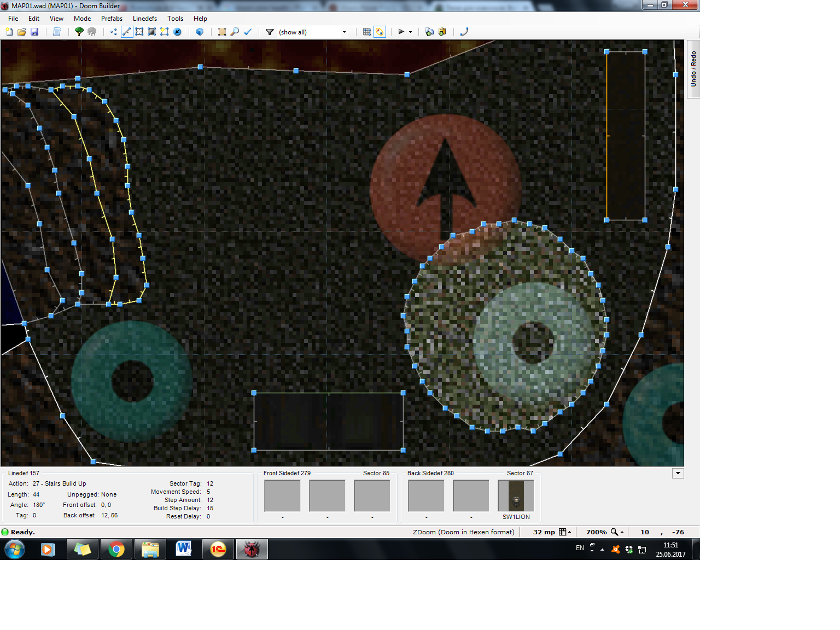Expand the Undo / Redo side panel
The width and height of the screenshot is (840, 630).
click(693, 69)
